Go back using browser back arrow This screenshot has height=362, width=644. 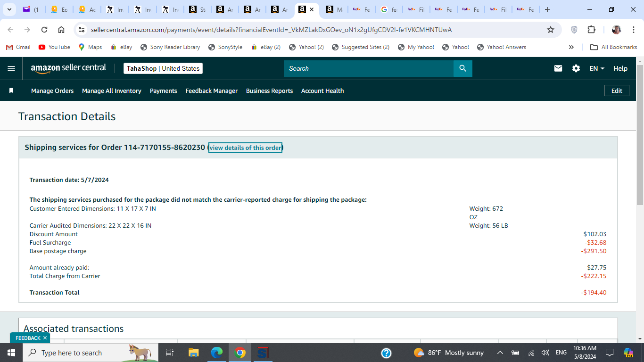pyautogui.click(x=10, y=30)
